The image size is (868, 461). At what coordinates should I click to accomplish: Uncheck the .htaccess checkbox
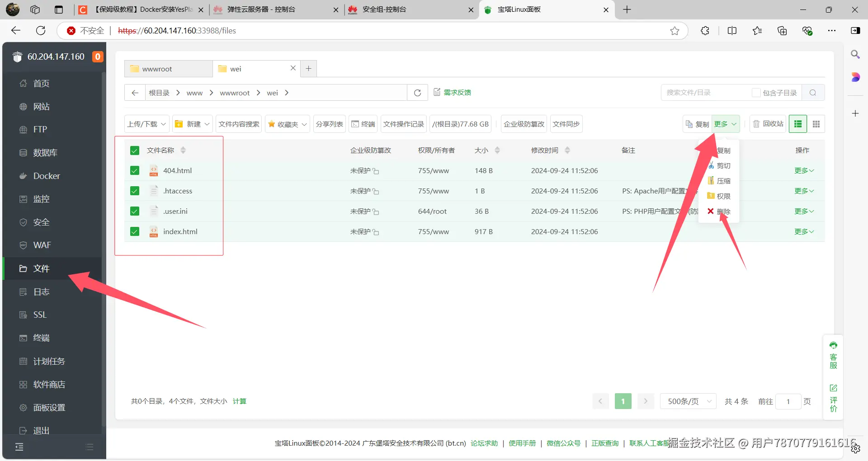135,191
